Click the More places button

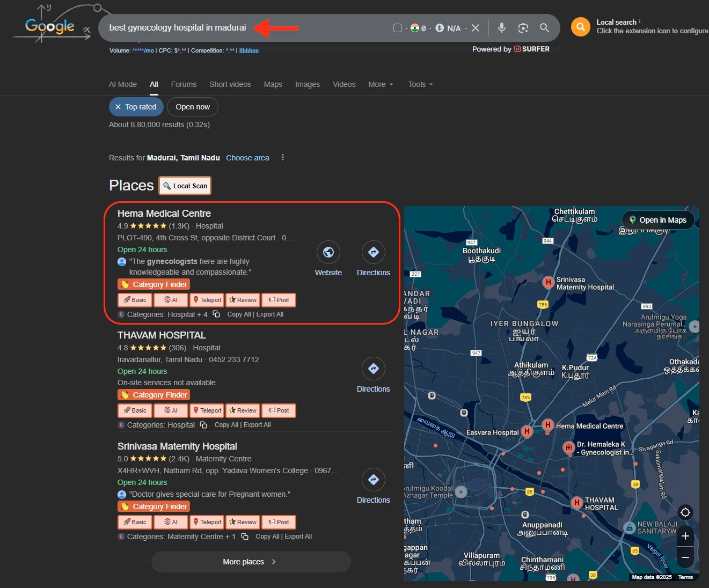point(250,562)
